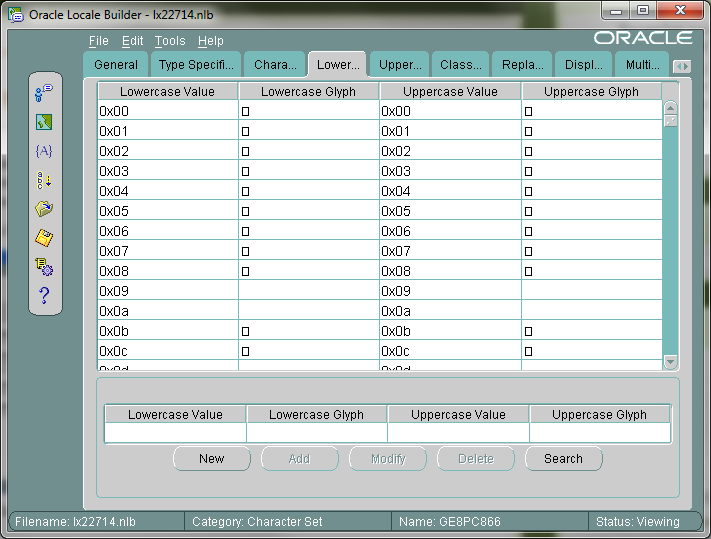Switch to the Type Specification tab
Image resolution: width=711 pixels, height=539 pixels.
click(x=195, y=65)
